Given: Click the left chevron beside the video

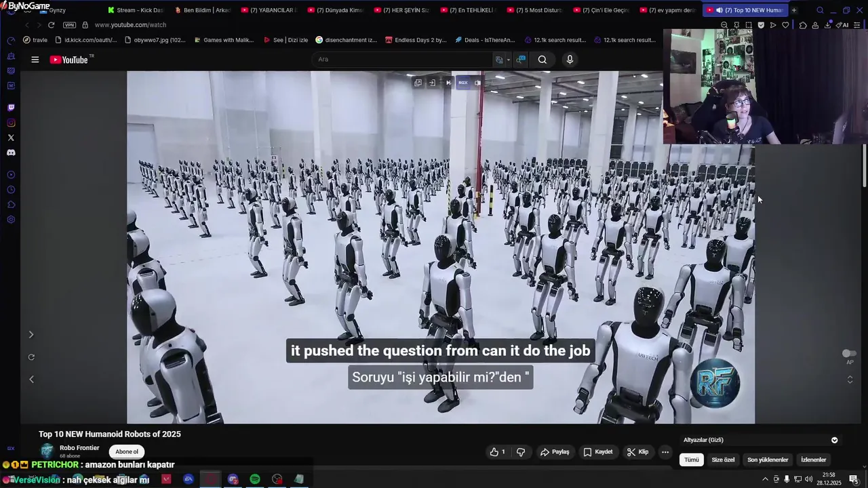Looking at the screenshot, I should pos(31,380).
